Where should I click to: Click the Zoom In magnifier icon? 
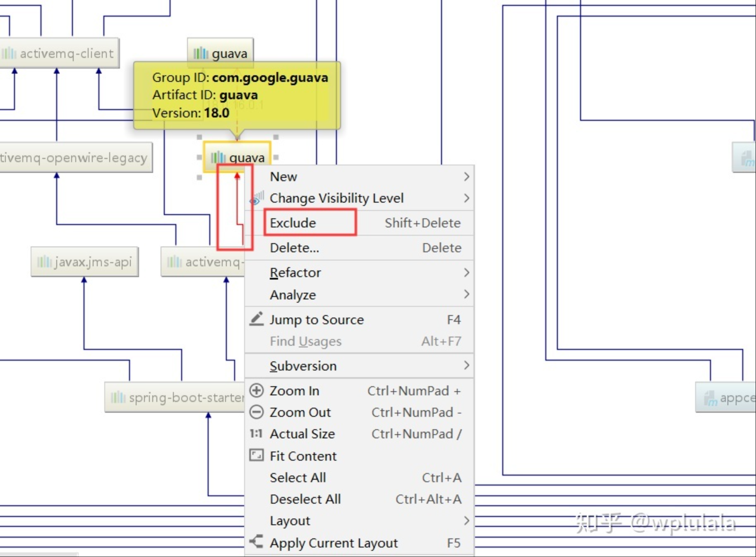[257, 390]
